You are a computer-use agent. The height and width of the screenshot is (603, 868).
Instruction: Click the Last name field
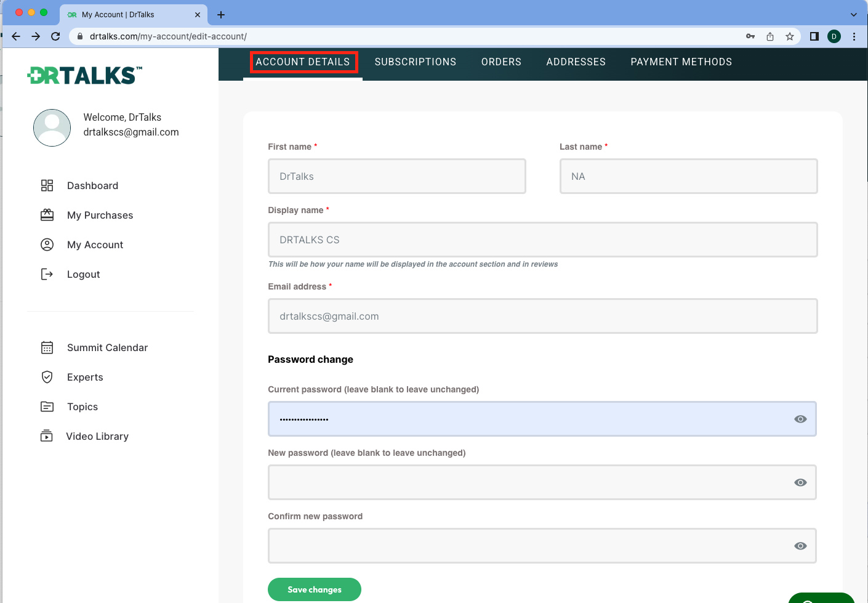689,176
